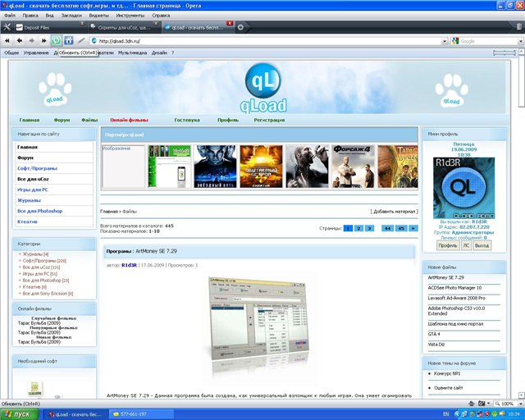Click the пуск Start button
This screenshot has width=525, height=420.
(19, 414)
